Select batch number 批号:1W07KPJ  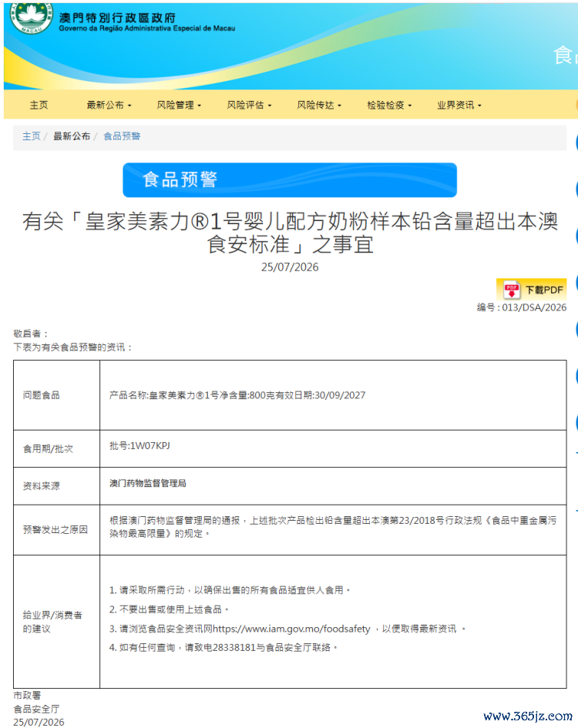click(139, 446)
